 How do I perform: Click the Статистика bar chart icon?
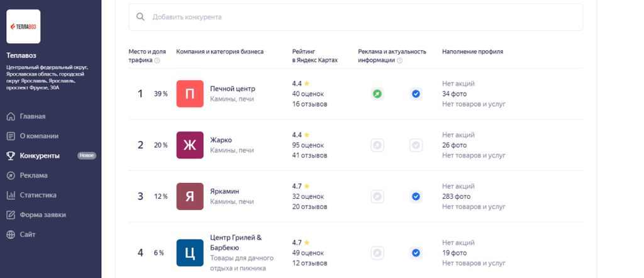tap(11, 195)
